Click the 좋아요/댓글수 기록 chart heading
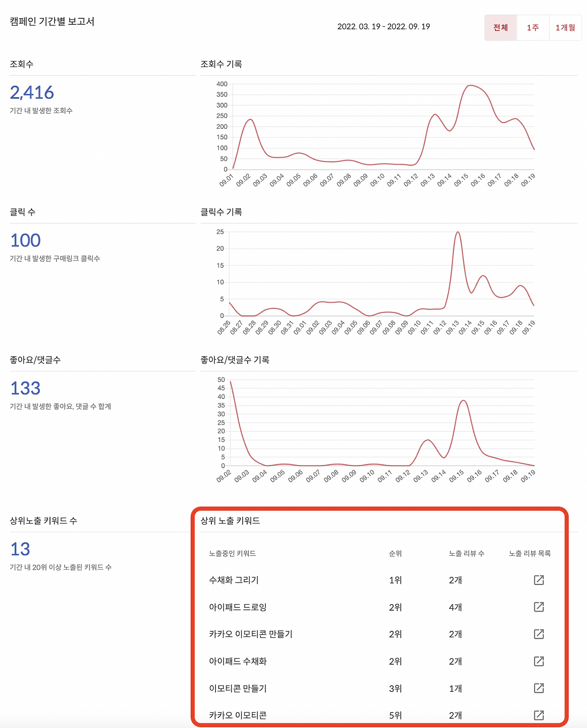 click(235, 360)
